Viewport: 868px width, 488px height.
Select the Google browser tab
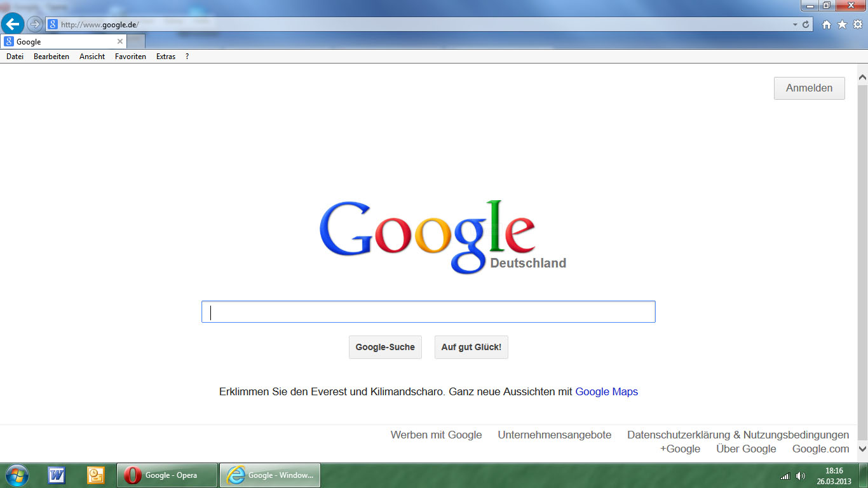(64, 41)
